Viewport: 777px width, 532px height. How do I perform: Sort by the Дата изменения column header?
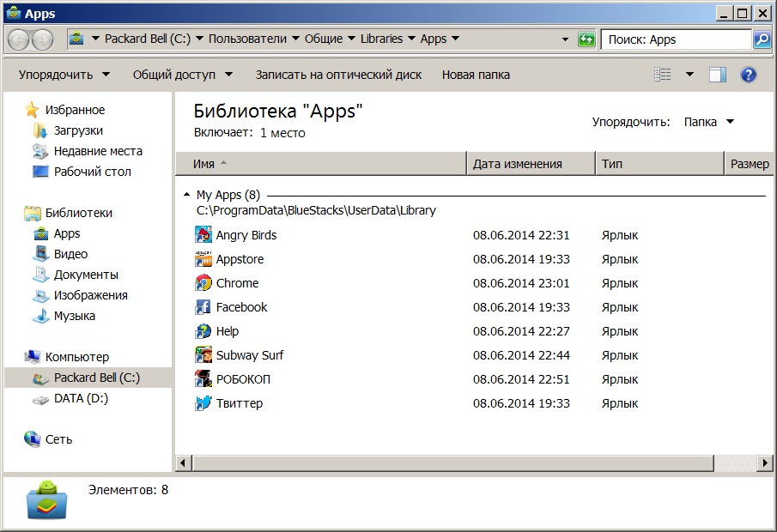531,164
